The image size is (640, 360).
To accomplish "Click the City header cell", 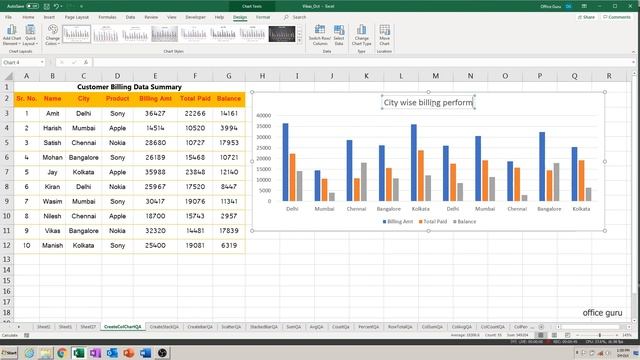I will coord(83,99).
